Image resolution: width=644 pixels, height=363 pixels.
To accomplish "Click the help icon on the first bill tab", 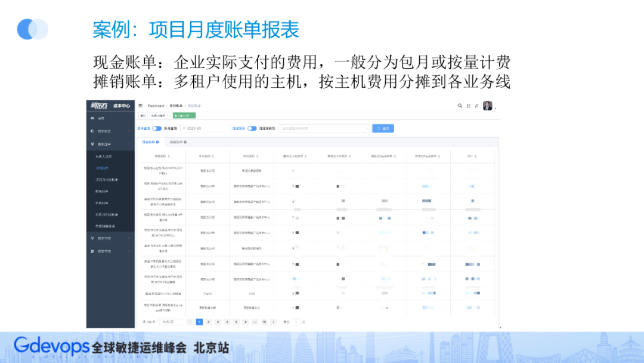I will click(x=157, y=142).
